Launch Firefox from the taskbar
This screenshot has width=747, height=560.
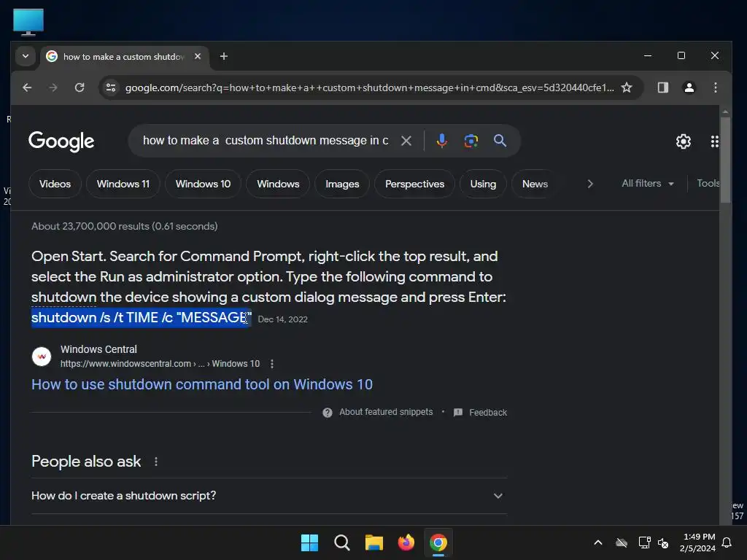[406, 542]
